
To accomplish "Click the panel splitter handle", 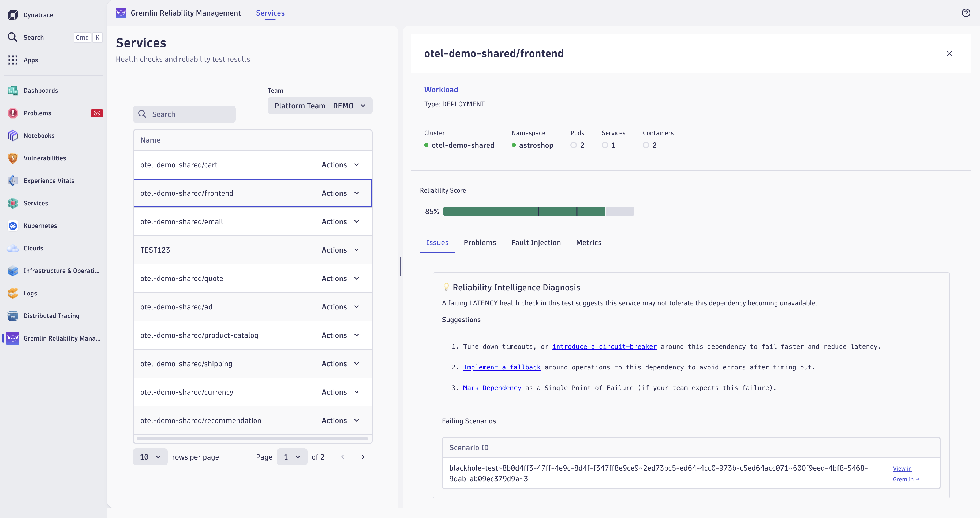I will click(400, 267).
